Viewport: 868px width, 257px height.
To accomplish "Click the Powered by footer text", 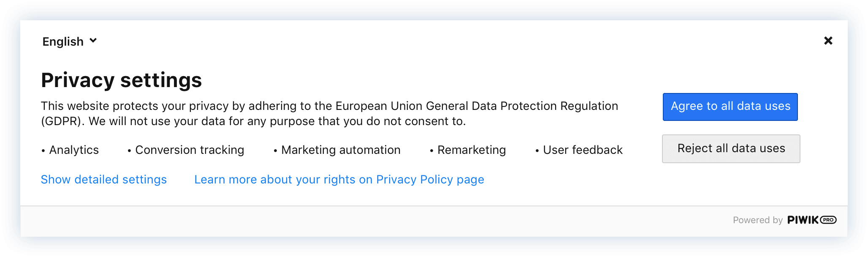I will click(758, 220).
